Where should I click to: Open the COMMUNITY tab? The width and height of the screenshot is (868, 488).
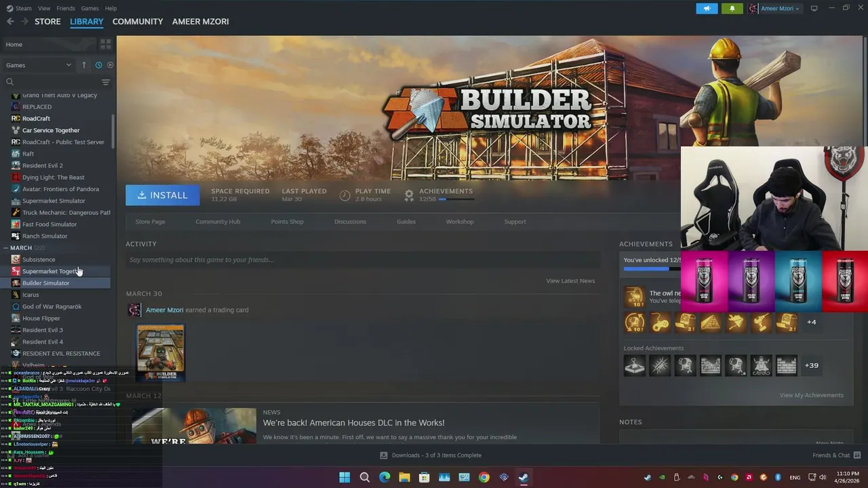pyautogui.click(x=138, y=22)
